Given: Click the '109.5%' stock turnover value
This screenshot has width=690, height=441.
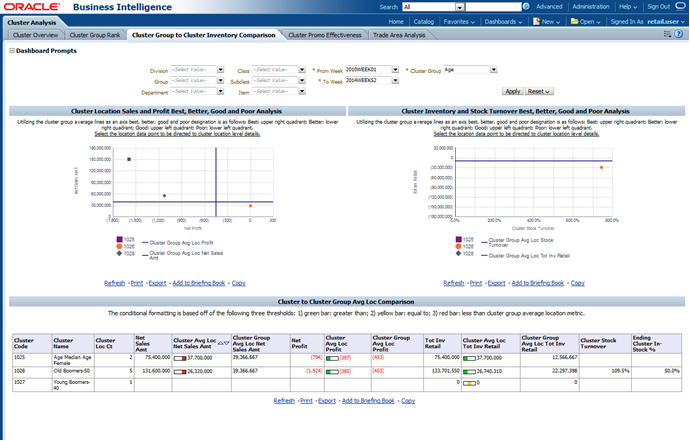Looking at the screenshot, I should pos(620,371).
